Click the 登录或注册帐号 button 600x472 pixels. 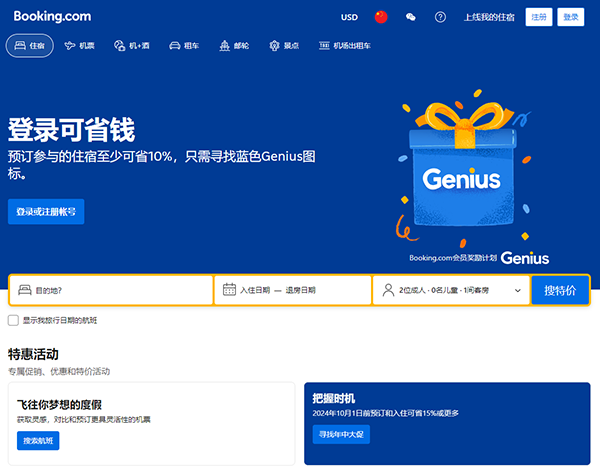click(46, 211)
